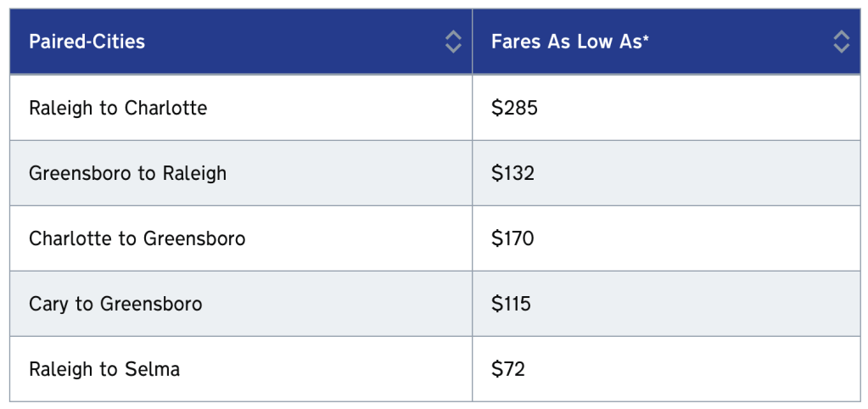Sort fares descending with the down arrow

click(x=841, y=48)
